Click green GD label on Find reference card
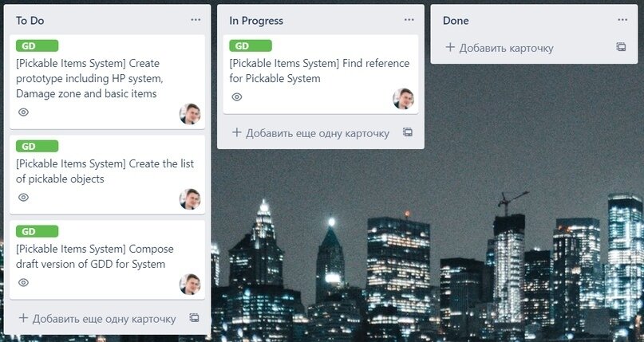Viewport: 644px width, 342px height. (251, 46)
